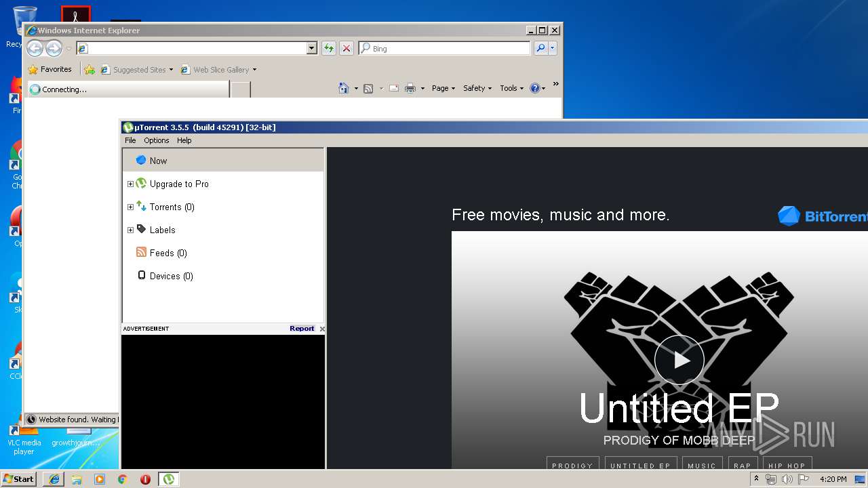Viewport: 868px width, 488px height.
Task: Click the Google Chrome taskbar icon
Action: (122, 479)
